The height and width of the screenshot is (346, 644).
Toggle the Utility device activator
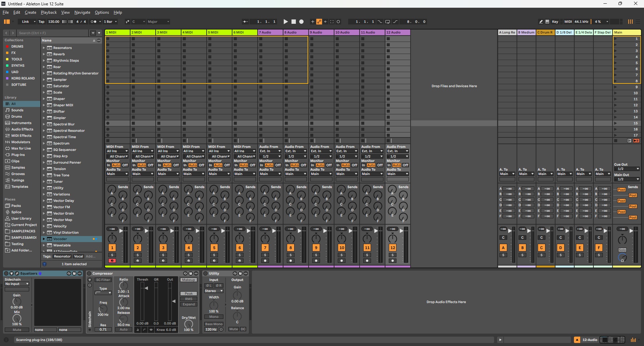[x=206, y=273]
